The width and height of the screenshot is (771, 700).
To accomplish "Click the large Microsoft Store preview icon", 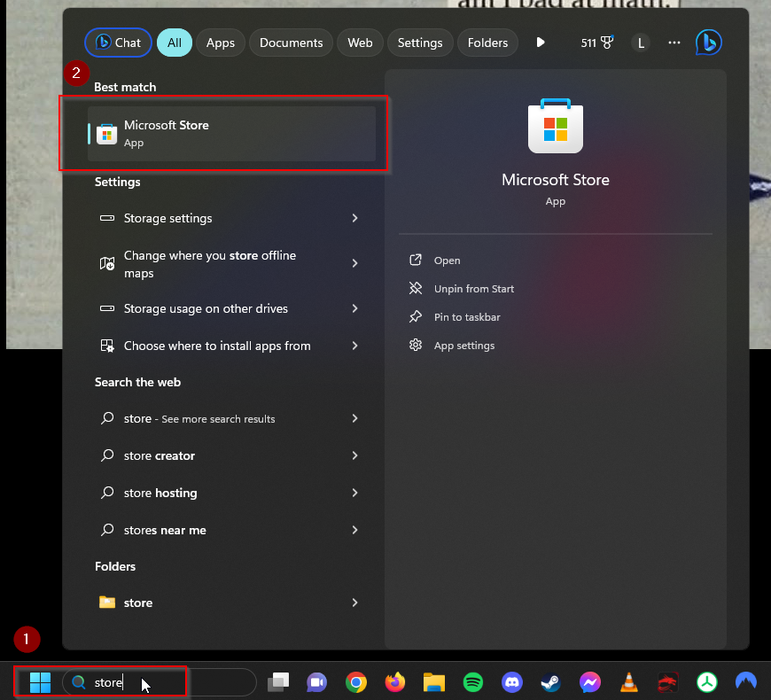I will (x=556, y=126).
